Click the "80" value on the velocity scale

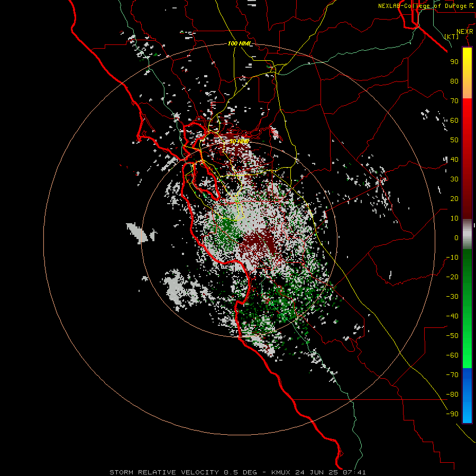454,81
